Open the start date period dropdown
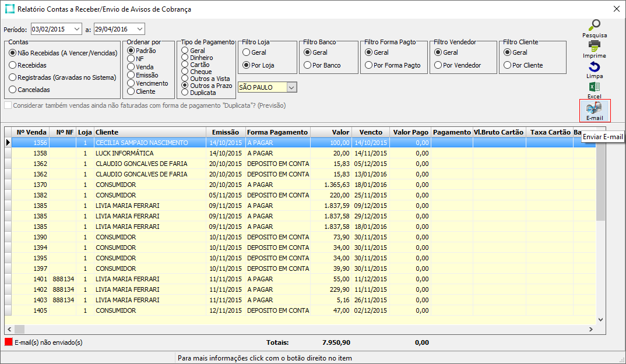 coord(78,29)
